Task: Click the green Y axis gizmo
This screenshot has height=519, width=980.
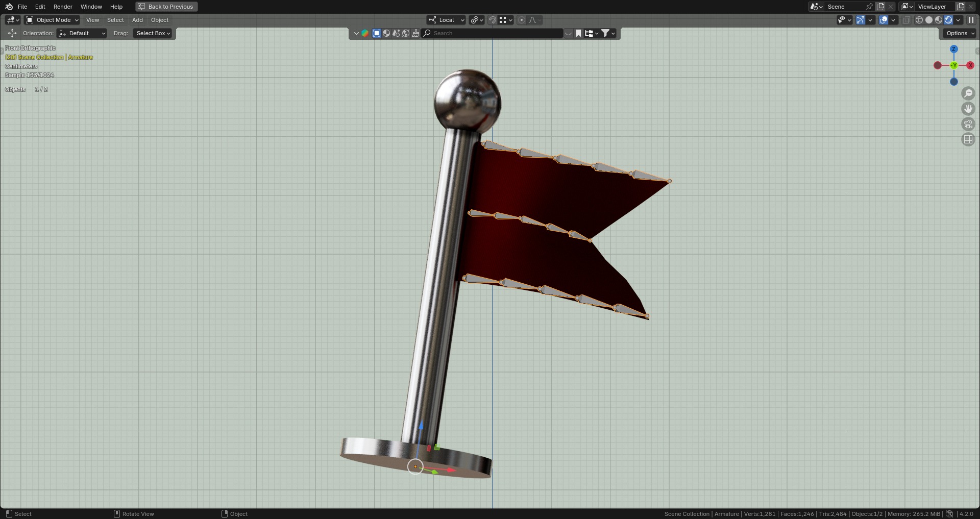Action: 954,65
